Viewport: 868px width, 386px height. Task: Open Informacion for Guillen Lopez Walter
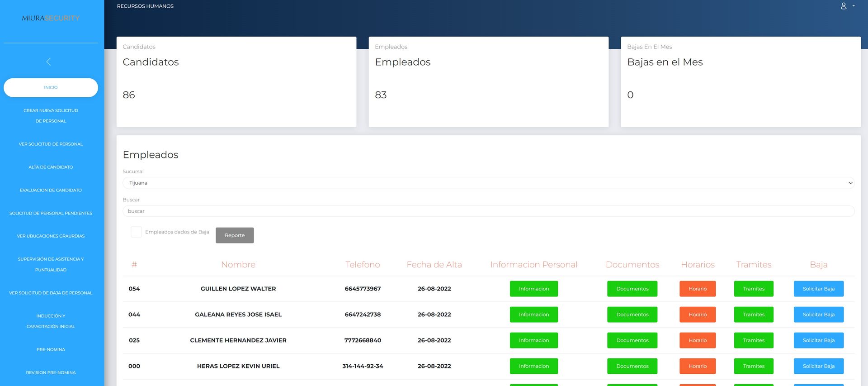534,289
